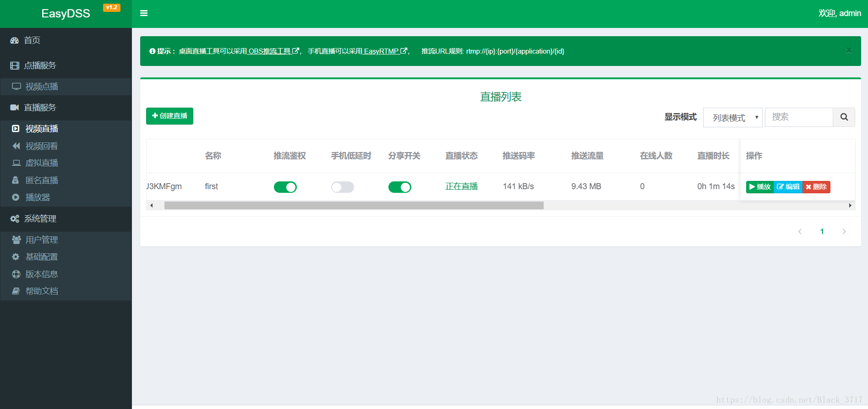Click the EasyDSS logo
This screenshot has width=868, height=409.
[x=66, y=14]
